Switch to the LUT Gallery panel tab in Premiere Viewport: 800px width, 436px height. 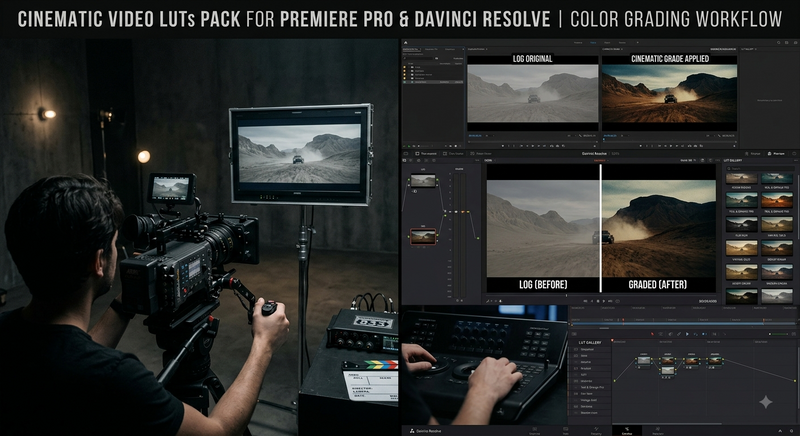click(x=747, y=49)
